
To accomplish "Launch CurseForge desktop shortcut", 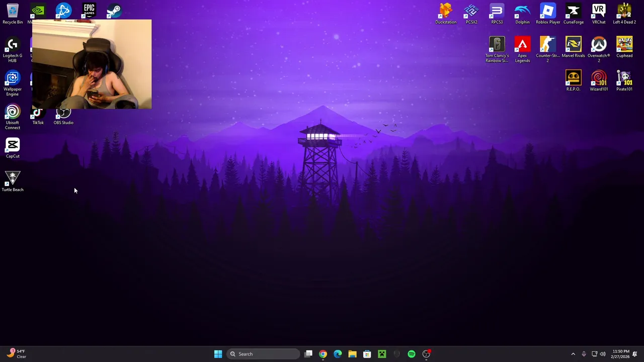I will 574,14.
